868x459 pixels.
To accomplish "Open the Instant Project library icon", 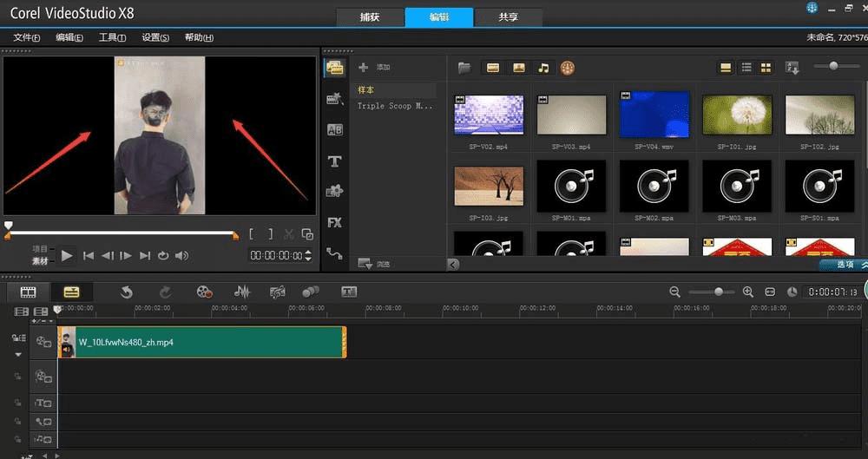I will (334, 99).
